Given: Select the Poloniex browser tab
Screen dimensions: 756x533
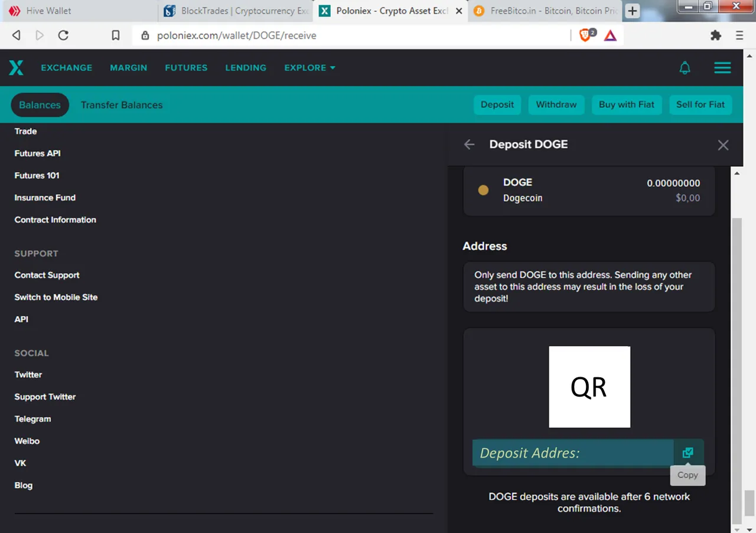Looking at the screenshot, I should click(x=391, y=11).
